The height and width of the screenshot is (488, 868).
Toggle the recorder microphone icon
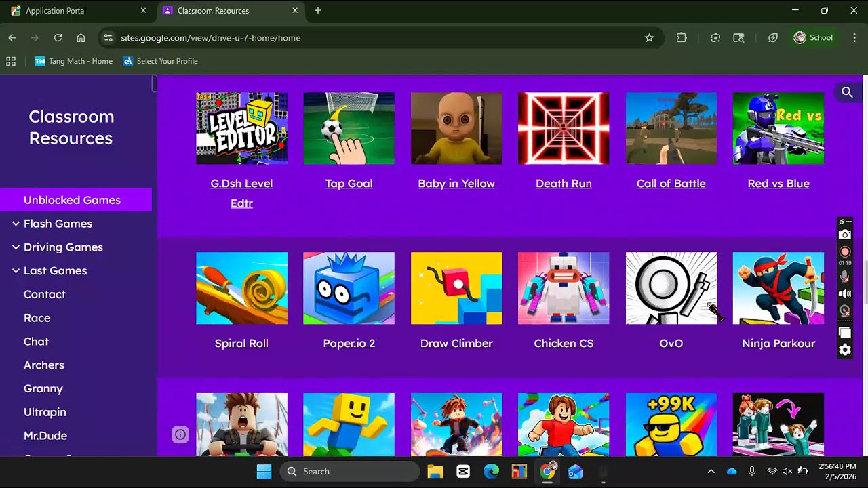click(844, 276)
